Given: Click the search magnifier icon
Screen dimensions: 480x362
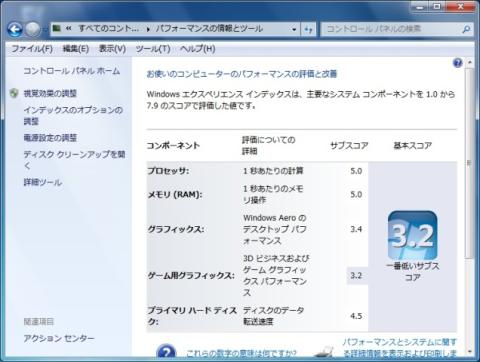Looking at the screenshot, I should [x=466, y=29].
